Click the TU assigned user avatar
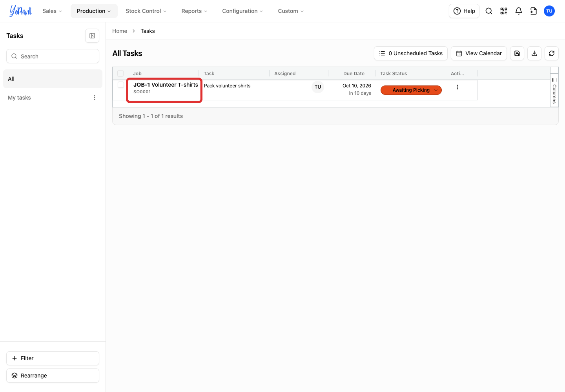 (318, 87)
